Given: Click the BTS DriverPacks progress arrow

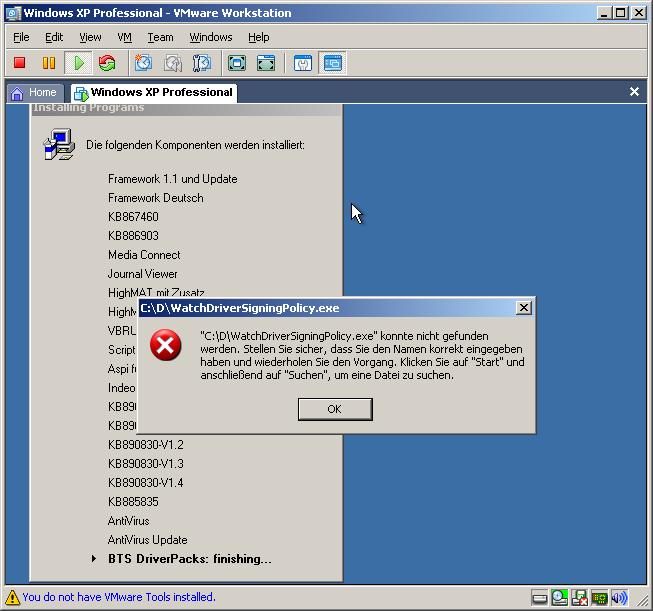Looking at the screenshot, I should (94, 559).
